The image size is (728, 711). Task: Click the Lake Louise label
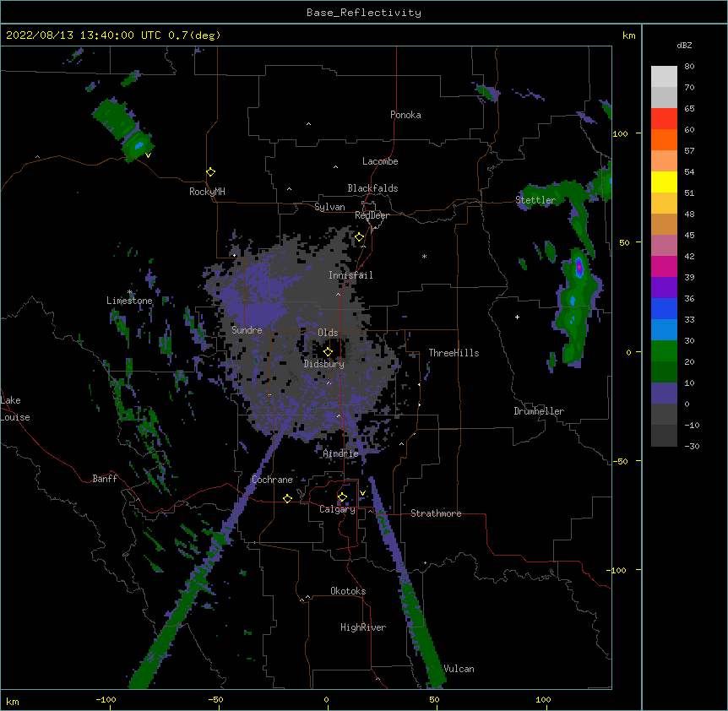click(x=15, y=409)
